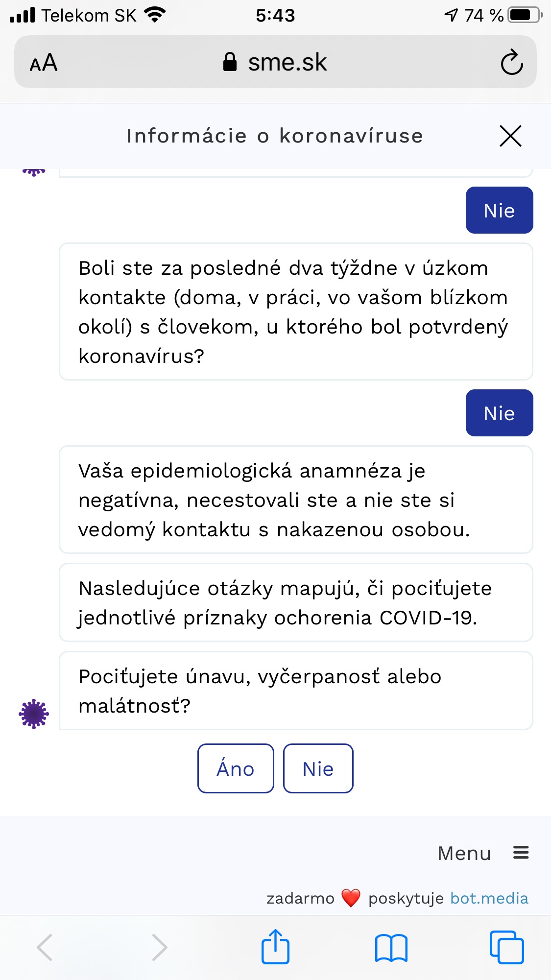
Task: Tap the padlock icon beside sme.sk
Action: [x=230, y=62]
